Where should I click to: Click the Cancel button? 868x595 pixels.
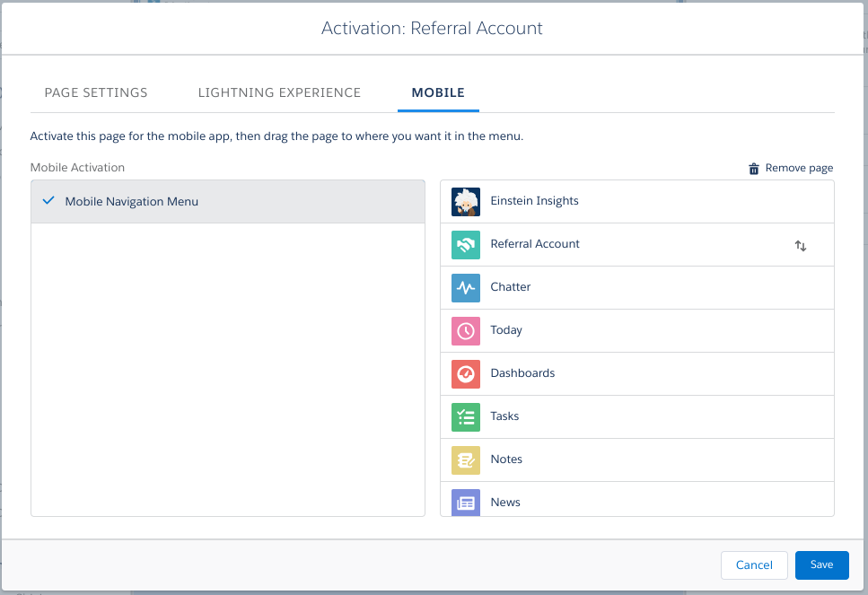click(754, 564)
